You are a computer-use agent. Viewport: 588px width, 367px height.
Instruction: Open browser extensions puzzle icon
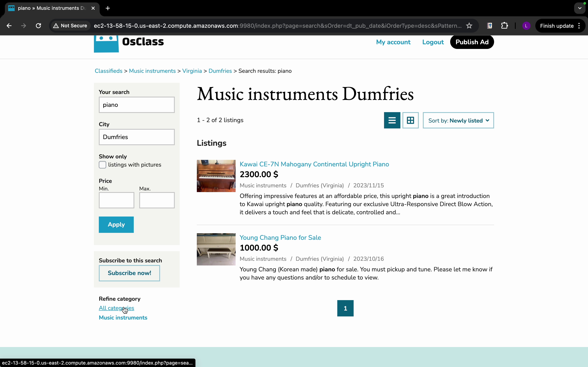pyautogui.click(x=505, y=26)
